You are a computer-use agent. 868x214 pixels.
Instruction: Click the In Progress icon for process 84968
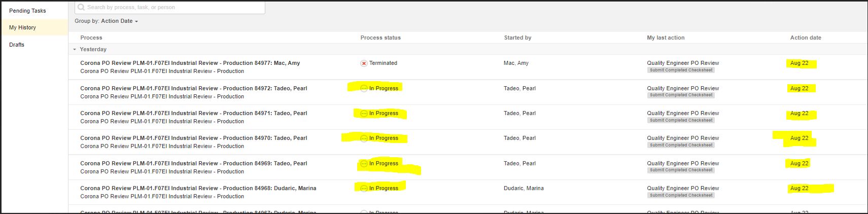(x=364, y=189)
